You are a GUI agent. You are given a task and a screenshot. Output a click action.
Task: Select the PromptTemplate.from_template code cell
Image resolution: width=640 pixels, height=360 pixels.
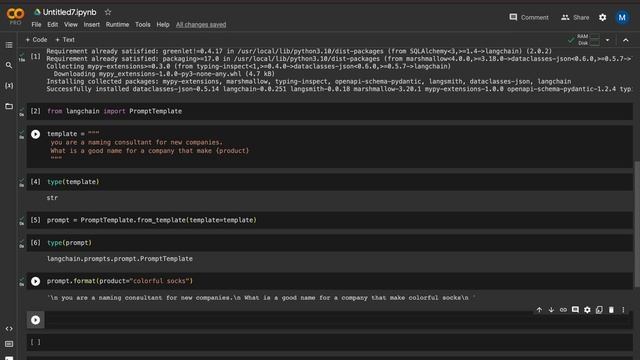(x=330, y=220)
